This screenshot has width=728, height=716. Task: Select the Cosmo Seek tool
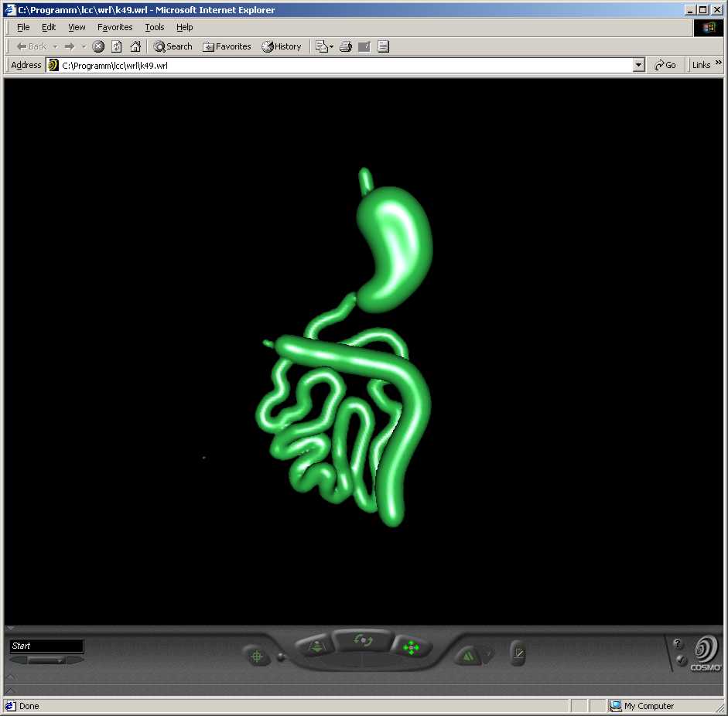(256, 656)
